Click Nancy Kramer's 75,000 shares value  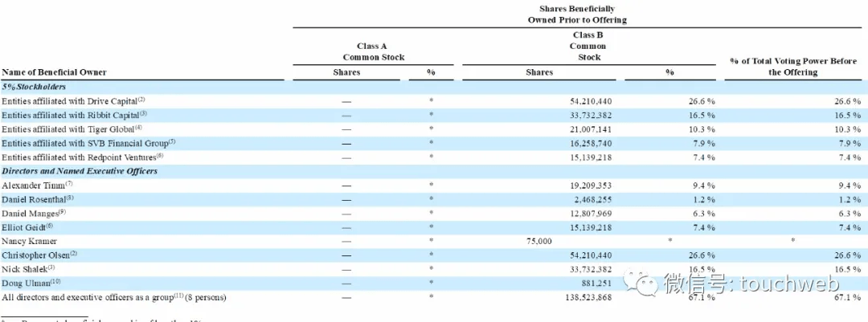pos(538,242)
